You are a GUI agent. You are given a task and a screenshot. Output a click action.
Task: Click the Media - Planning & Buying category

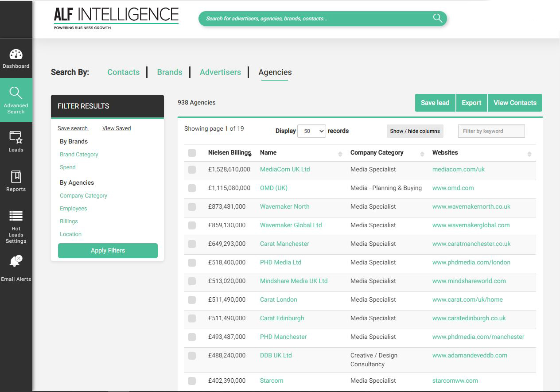tap(386, 188)
